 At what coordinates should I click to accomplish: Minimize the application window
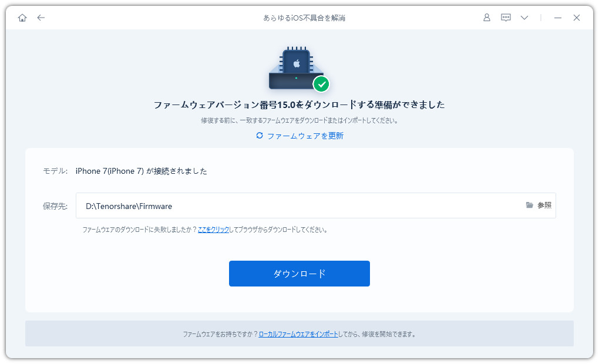[x=558, y=18]
